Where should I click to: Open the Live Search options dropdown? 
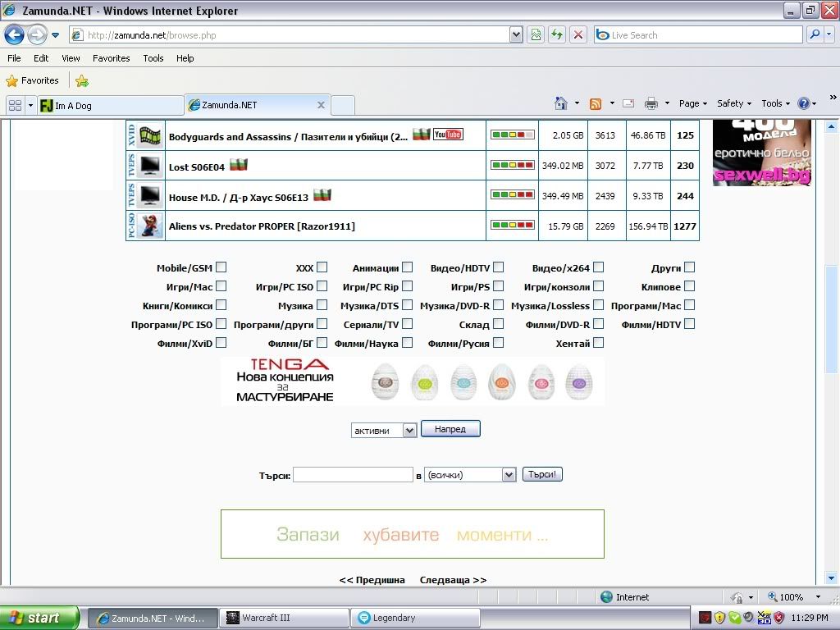click(x=829, y=34)
